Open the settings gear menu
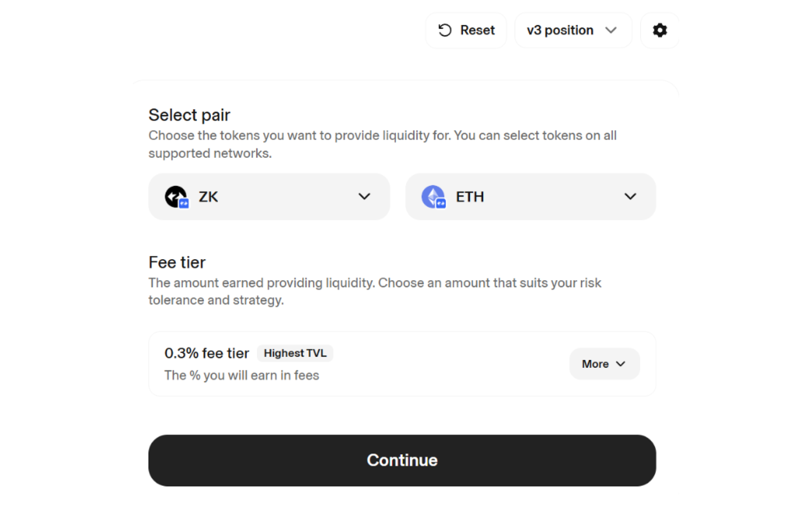Screen dimensions: 812x520 point(659,30)
